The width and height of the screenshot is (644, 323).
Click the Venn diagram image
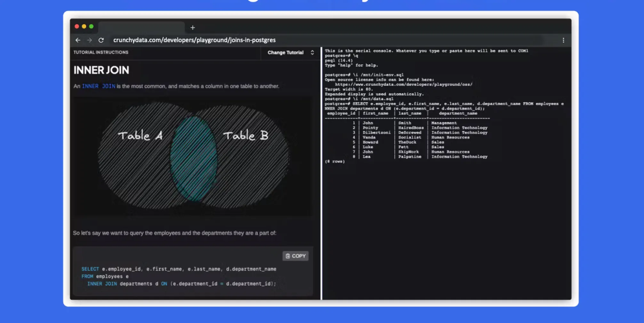(x=193, y=156)
